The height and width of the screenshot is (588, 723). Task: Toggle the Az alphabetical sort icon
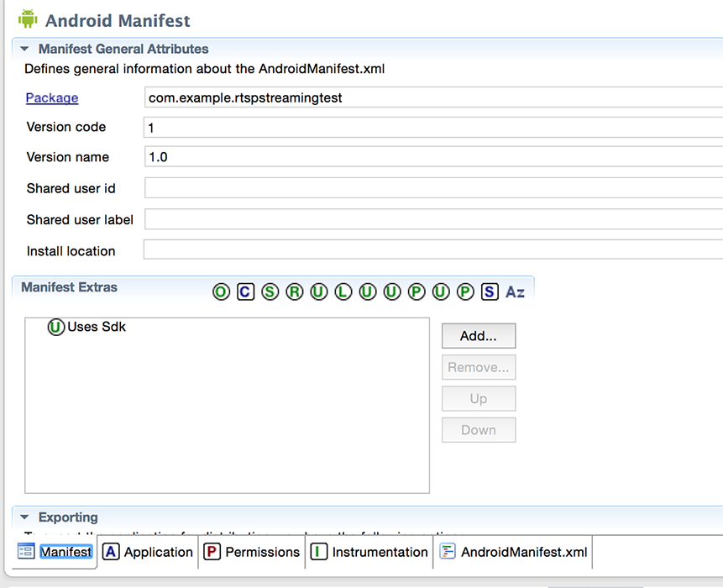pyautogui.click(x=515, y=291)
